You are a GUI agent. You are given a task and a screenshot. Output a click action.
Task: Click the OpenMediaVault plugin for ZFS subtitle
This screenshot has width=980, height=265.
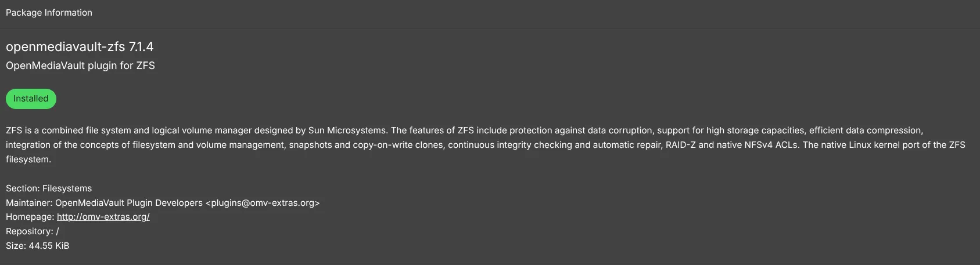click(80, 66)
